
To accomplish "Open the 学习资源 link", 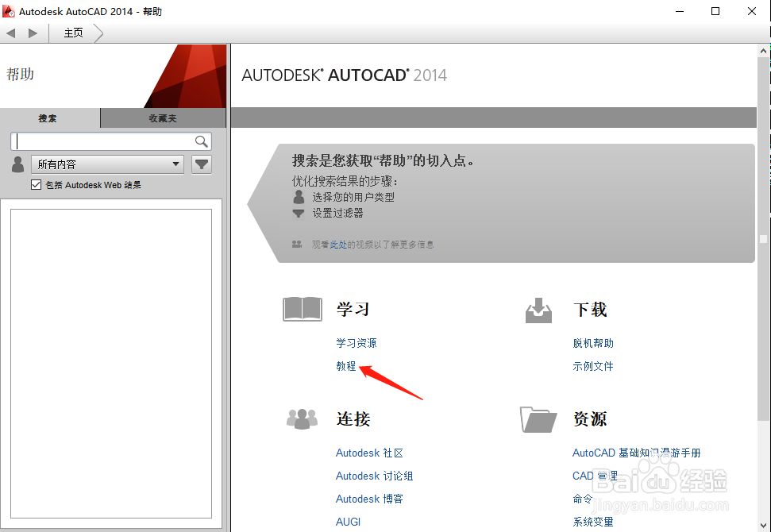I will (x=357, y=343).
